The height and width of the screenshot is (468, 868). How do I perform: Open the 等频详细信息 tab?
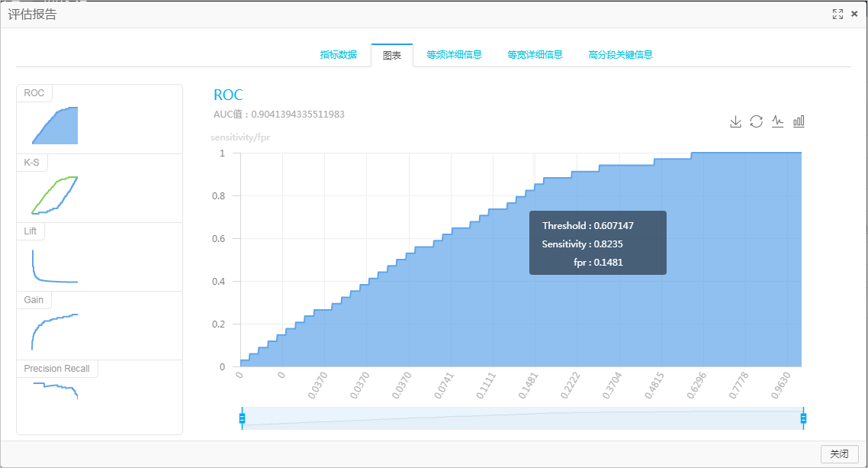tap(454, 55)
